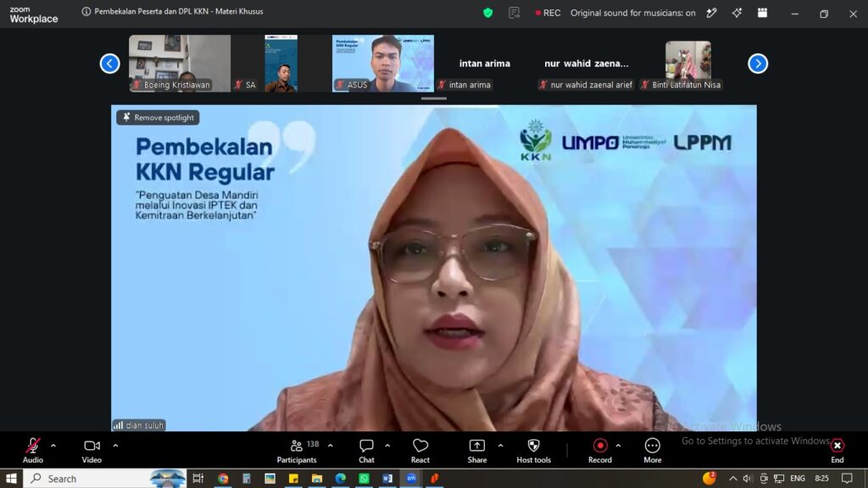This screenshot has width=868, height=488.
Task: Open File Explorer from the taskbar
Action: (317, 479)
